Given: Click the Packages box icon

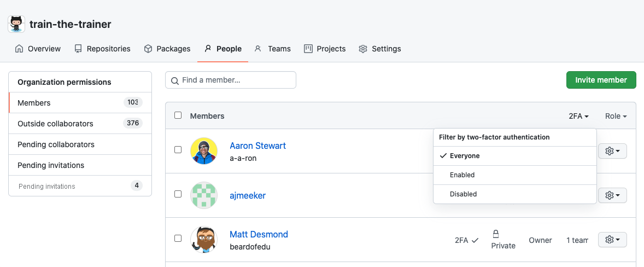Looking at the screenshot, I should click(148, 49).
